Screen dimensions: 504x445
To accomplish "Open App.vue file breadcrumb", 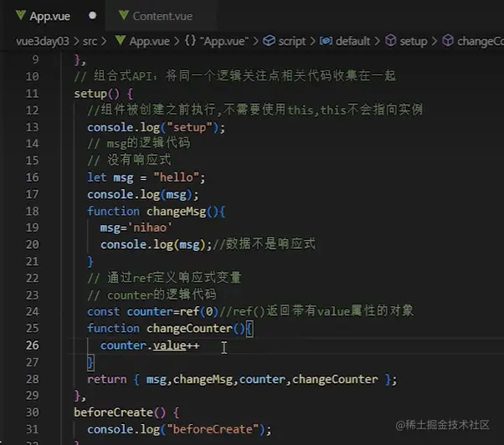I will (150, 41).
